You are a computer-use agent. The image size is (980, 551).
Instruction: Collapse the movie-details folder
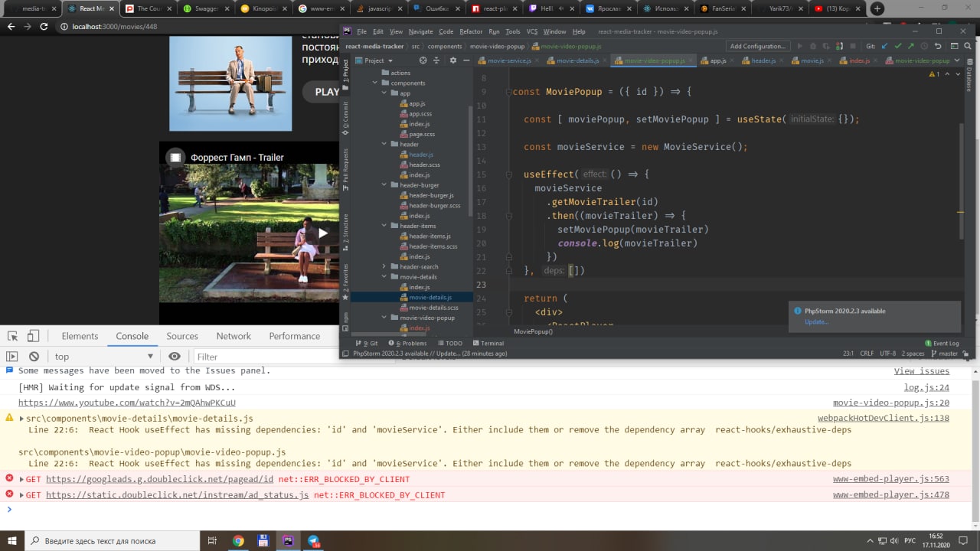click(384, 277)
